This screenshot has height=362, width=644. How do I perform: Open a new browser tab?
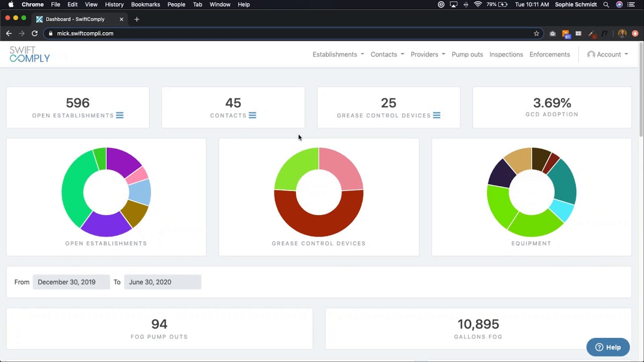(x=136, y=19)
